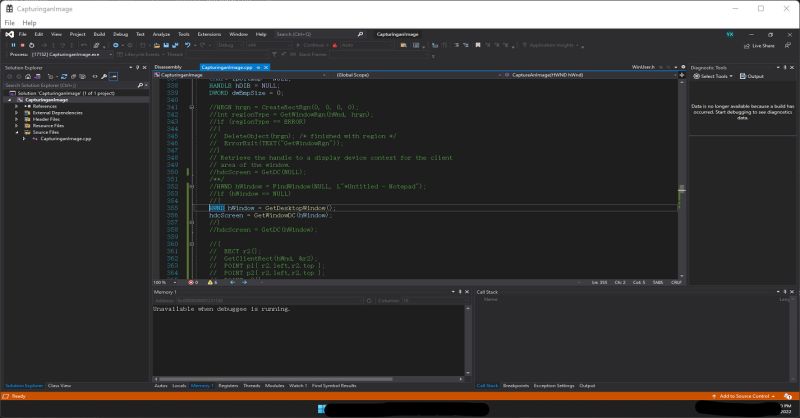The image size is (800, 418).
Task: Open the Analyze menu
Action: 161,34
